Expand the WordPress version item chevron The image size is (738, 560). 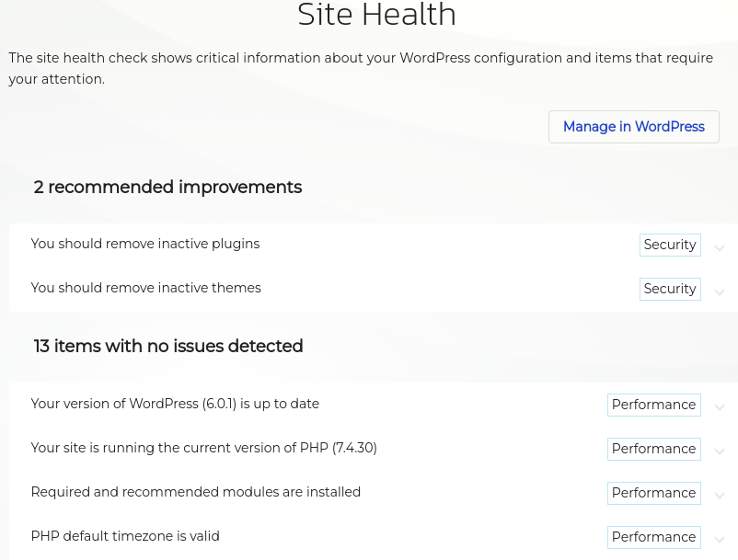click(x=720, y=407)
